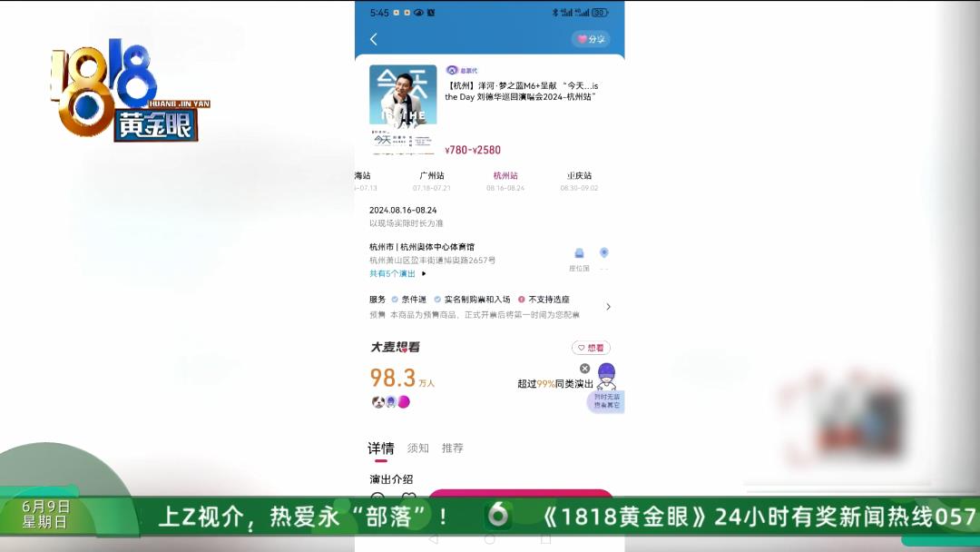Tap the Damai mascot icon

(606, 377)
